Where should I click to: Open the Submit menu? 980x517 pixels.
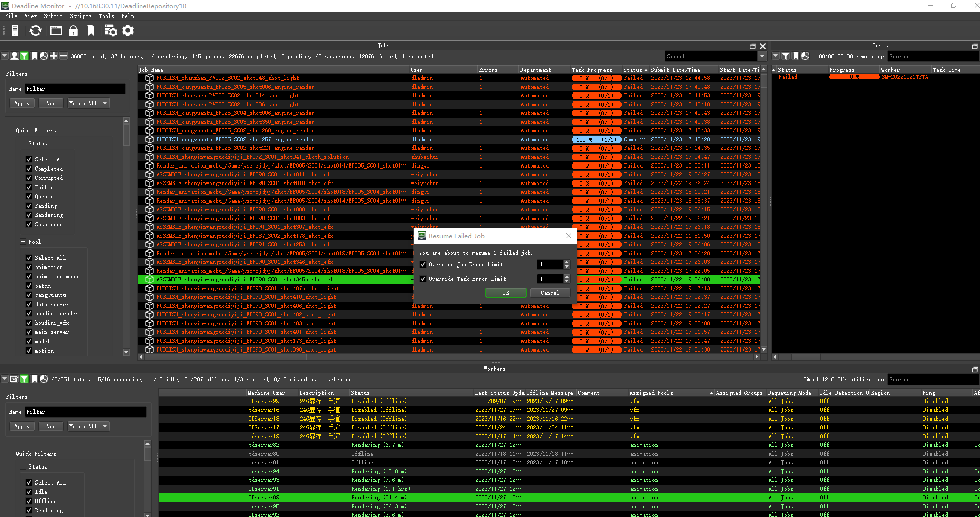pyautogui.click(x=53, y=16)
